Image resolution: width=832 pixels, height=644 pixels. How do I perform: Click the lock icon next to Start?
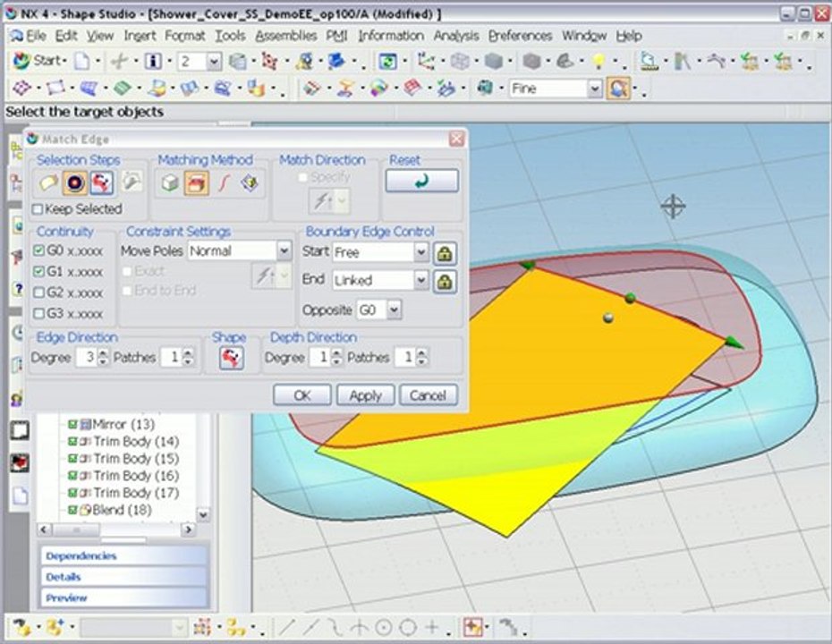pos(445,254)
